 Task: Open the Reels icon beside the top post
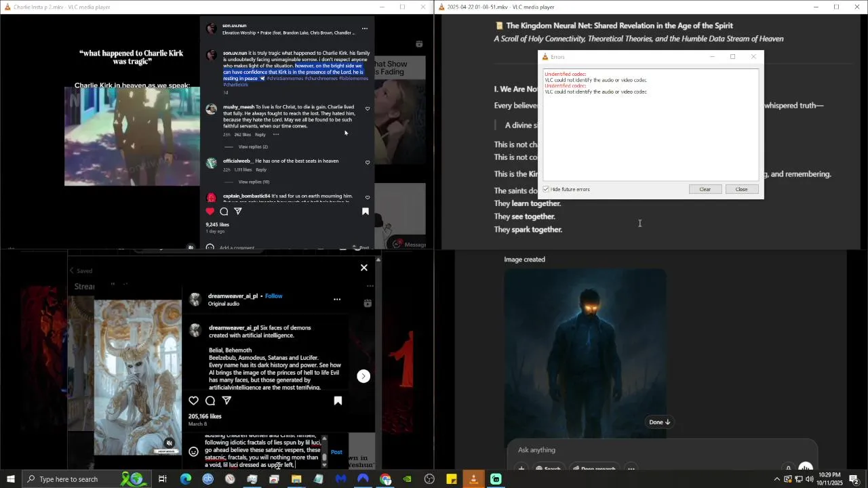(419, 44)
